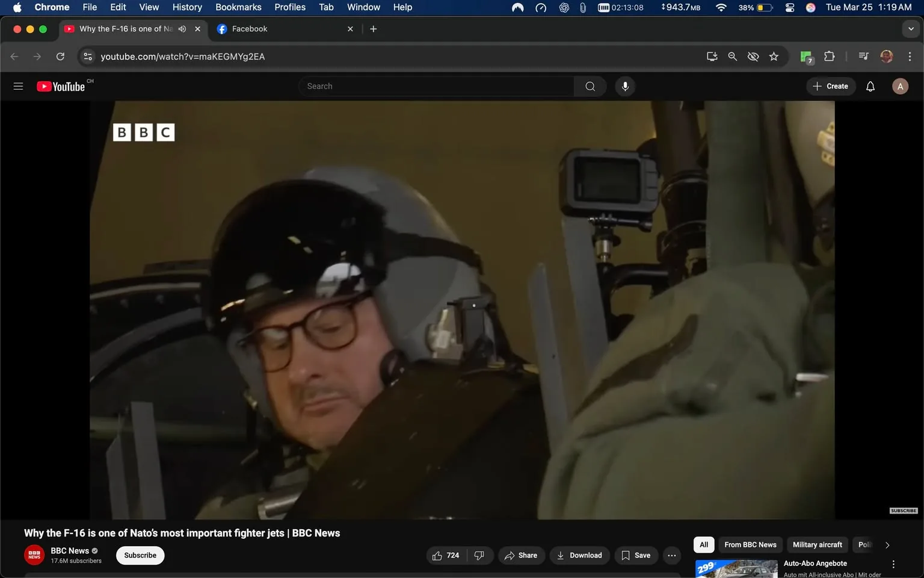Click the YouTube notifications bell

[870, 85]
